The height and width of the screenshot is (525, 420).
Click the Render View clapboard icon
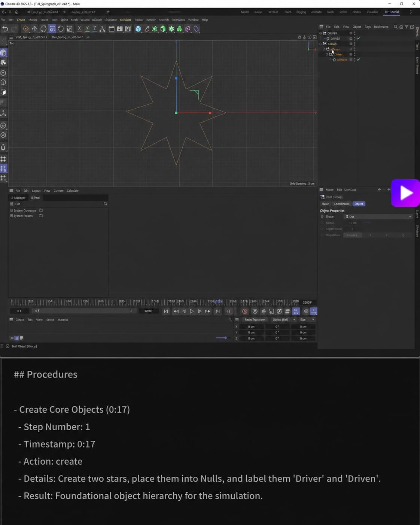[112, 29]
